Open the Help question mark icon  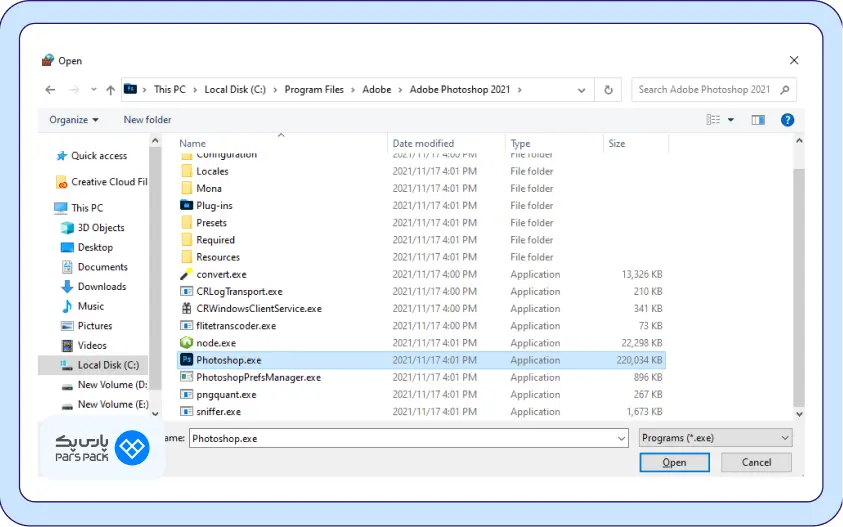(x=787, y=120)
